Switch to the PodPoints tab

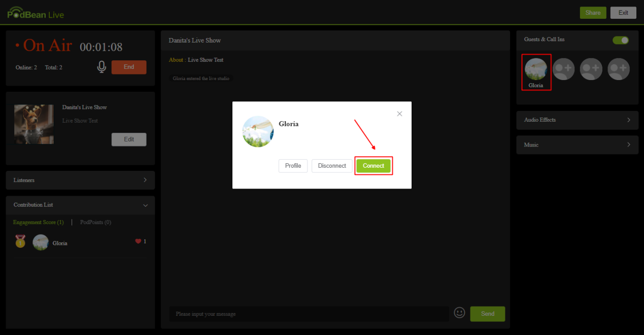coord(95,222)
